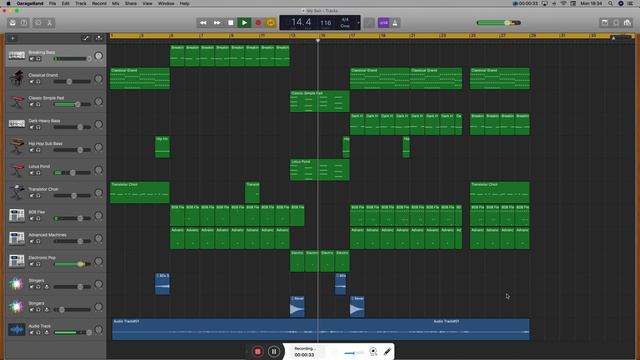Stop the screen recording with red button

pyautogui.click(x=258, y=351)
